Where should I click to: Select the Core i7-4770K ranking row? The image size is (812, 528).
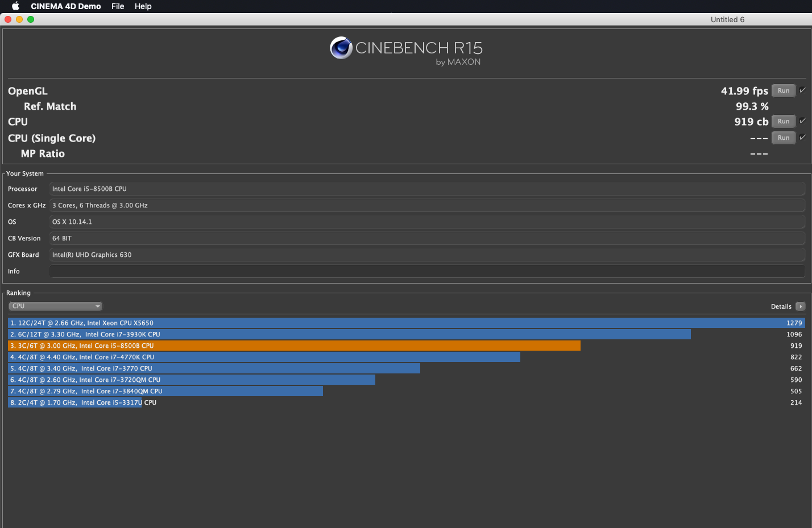[x=407, y=357]
